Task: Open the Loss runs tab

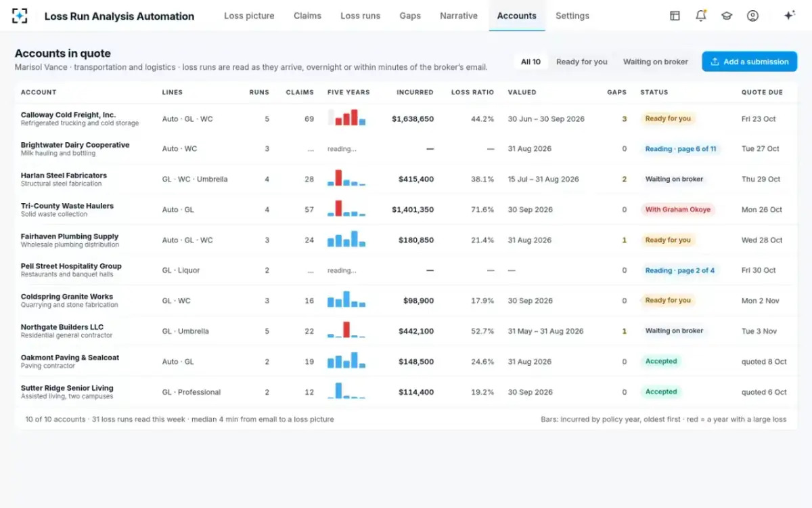Action: pyautogui.click(x=361, y=16)
